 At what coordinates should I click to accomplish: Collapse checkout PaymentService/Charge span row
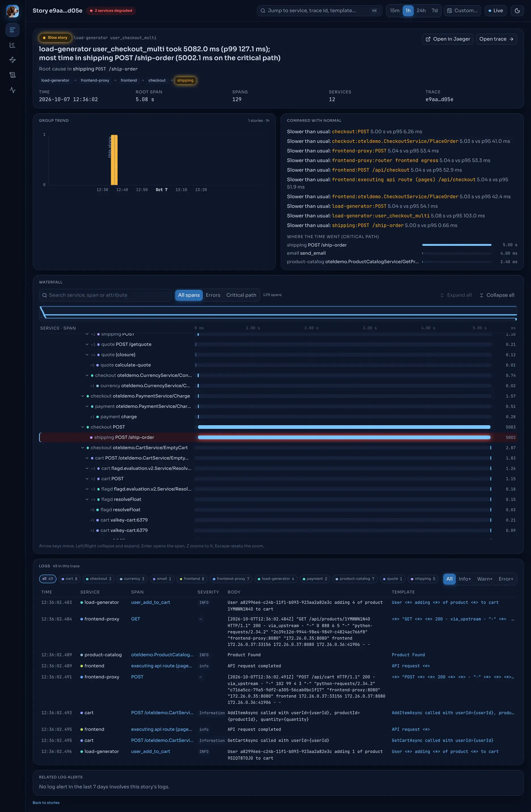click(83, 396)
